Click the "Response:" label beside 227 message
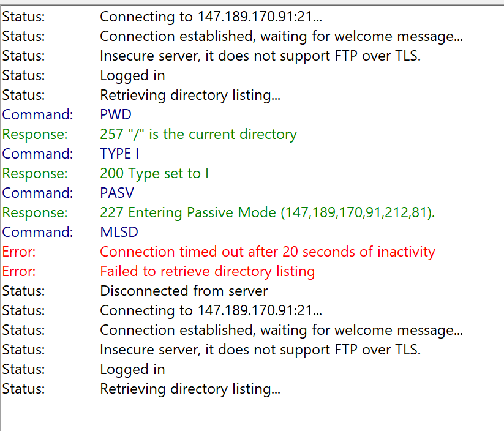 click(35, 212)
